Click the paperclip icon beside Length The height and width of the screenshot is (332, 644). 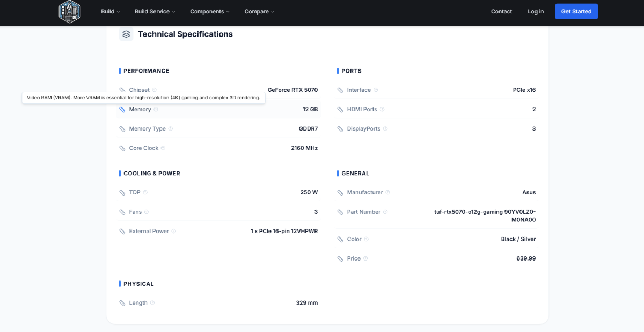pos(122,303)
